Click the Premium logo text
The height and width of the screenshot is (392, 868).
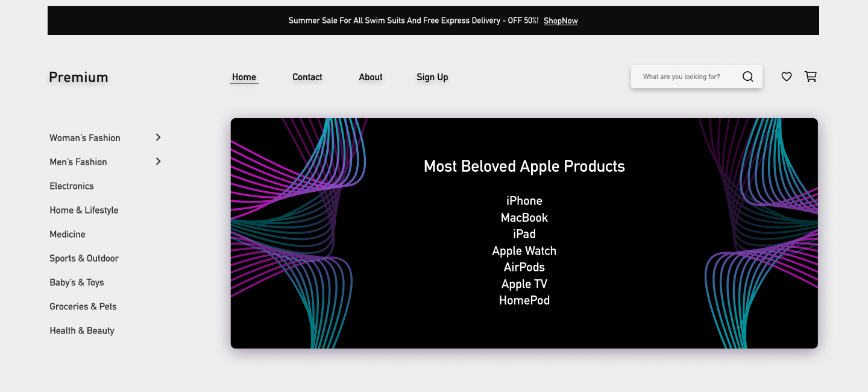coord(78,77)
